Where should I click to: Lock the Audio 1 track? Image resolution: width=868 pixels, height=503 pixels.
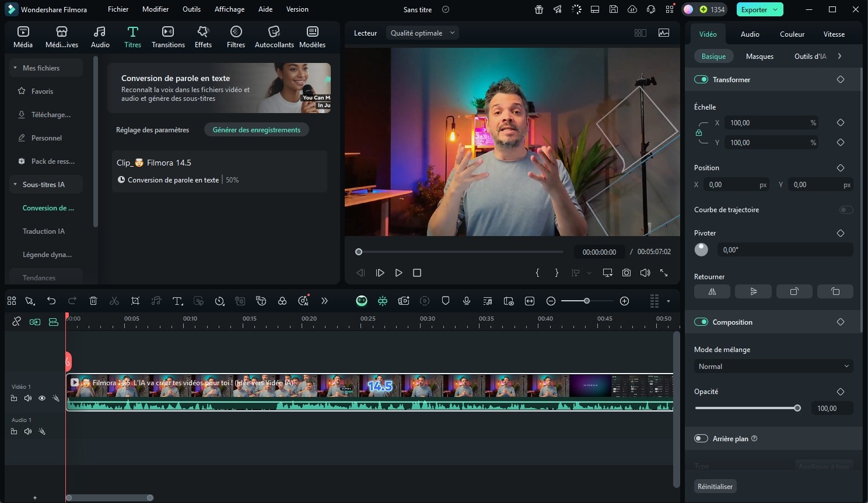coord(14,432)
